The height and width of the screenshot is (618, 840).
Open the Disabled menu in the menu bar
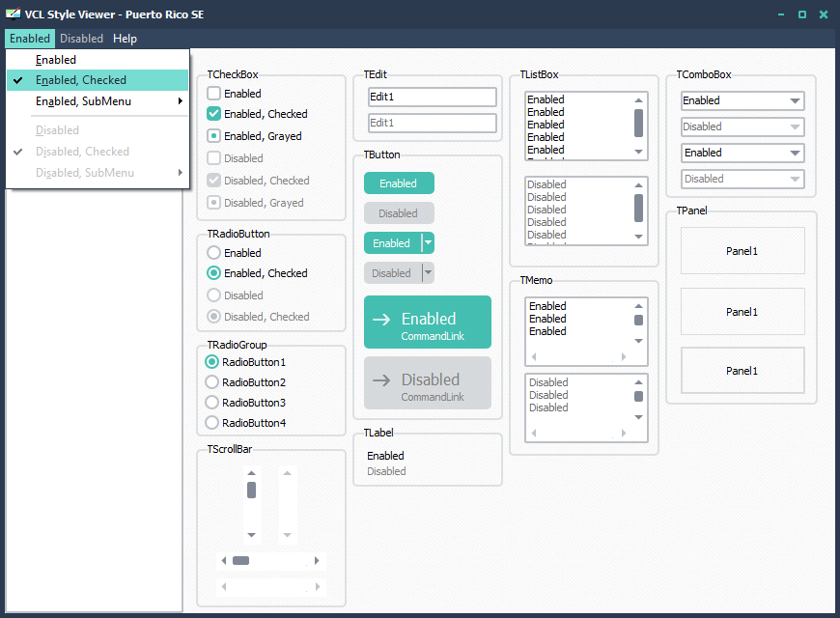(81, 39)
